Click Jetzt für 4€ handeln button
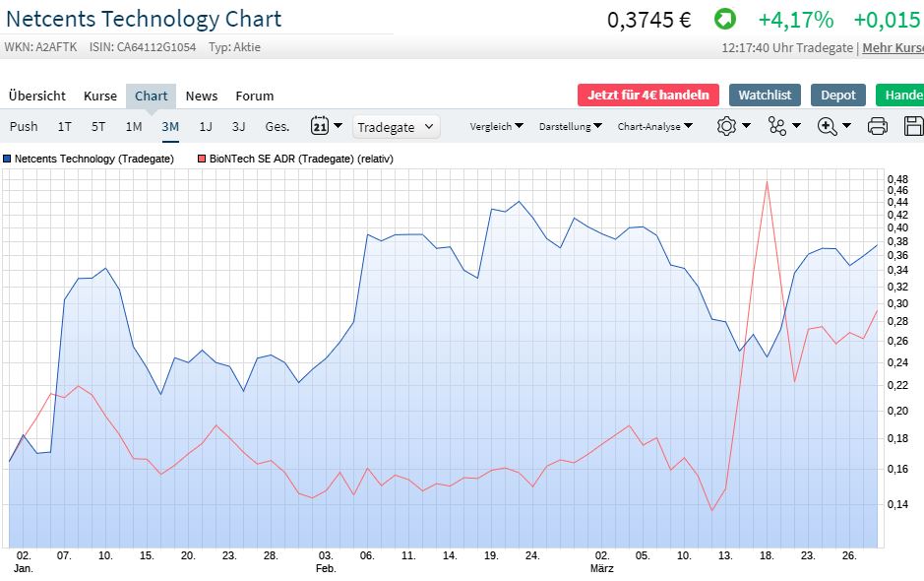The image size is (924, 581). pyautogui.click(x=648, y=95)
